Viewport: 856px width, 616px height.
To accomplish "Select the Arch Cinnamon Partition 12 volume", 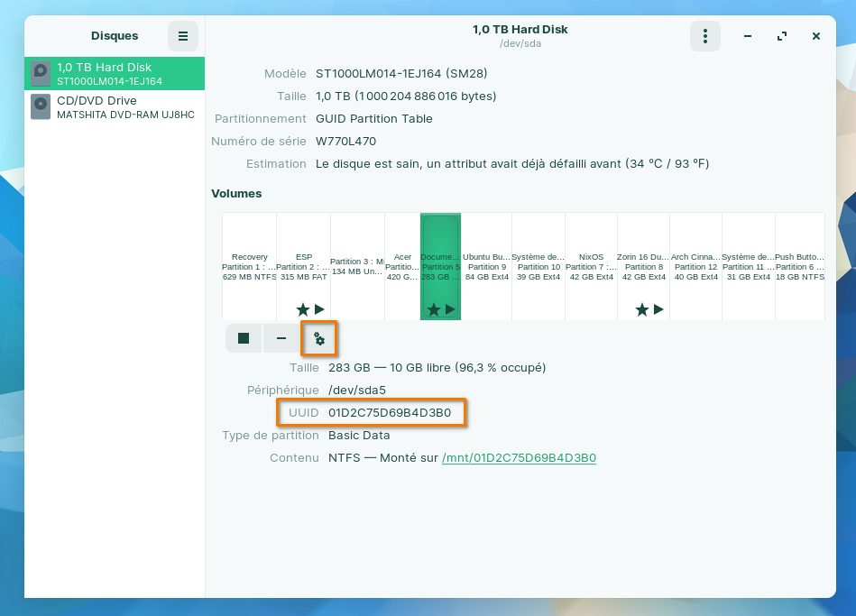I will tap(695, 266).
